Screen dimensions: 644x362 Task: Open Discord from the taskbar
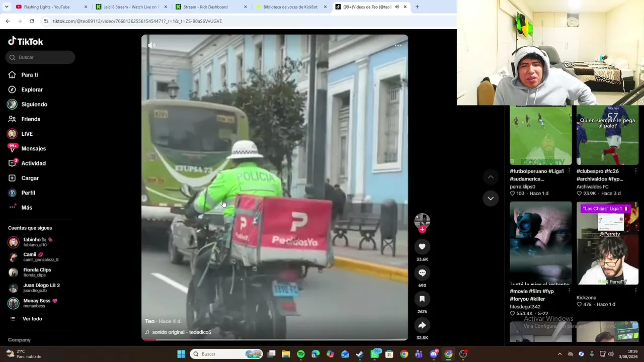pyautogui.click(x=434, y=354)
